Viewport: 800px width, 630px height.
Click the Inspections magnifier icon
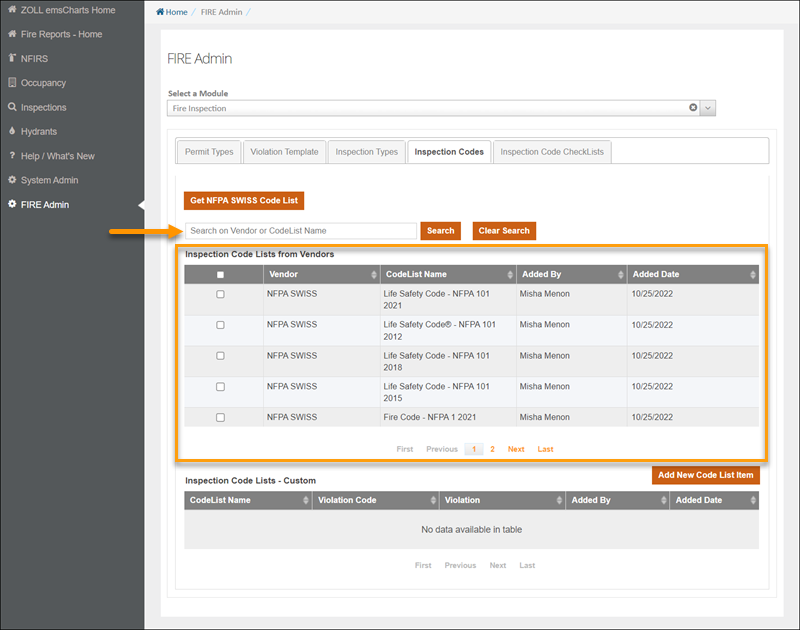pyautogui.click(x=12, y=107)
